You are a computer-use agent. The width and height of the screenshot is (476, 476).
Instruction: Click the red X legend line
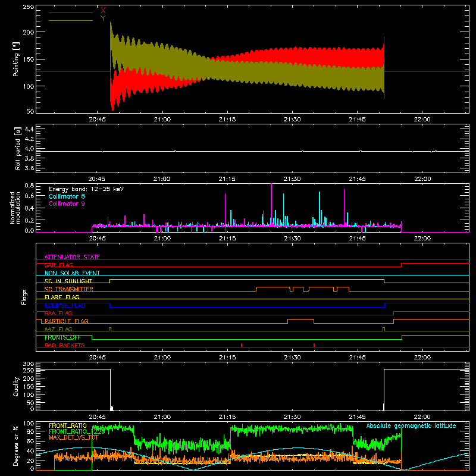(x=71, y=12)
